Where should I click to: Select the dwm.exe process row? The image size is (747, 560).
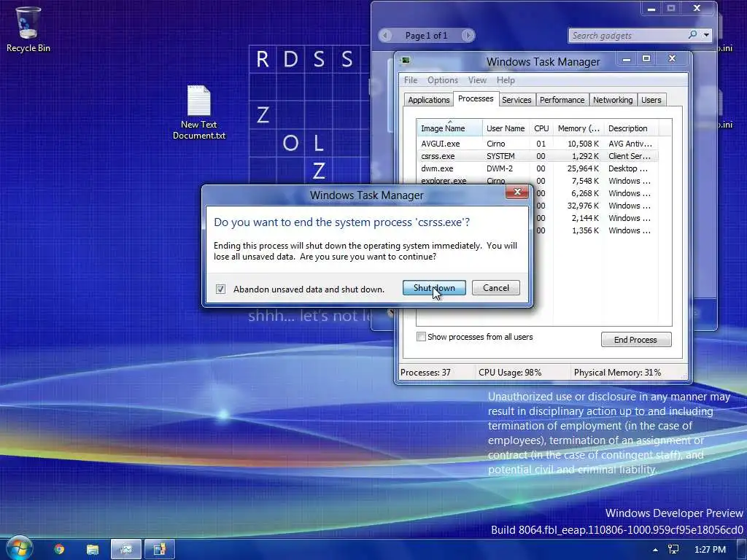pos(537,168)
